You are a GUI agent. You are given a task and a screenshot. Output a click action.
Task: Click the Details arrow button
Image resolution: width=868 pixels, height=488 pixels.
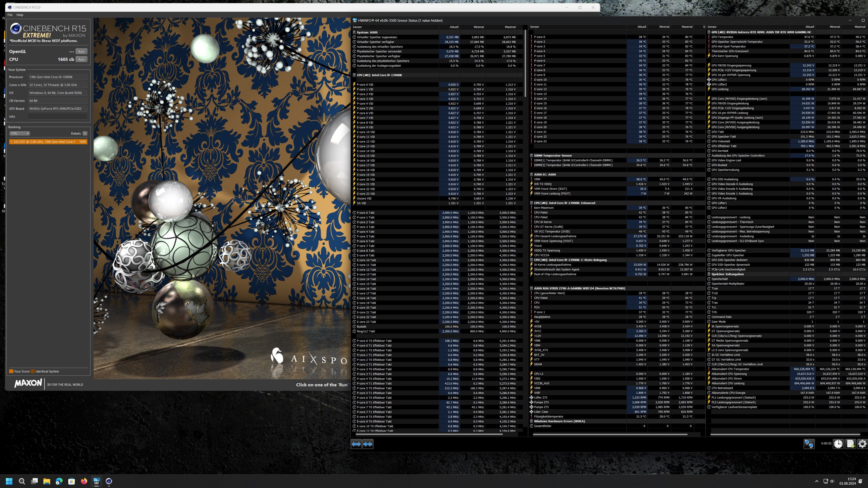tap(85, 133)
